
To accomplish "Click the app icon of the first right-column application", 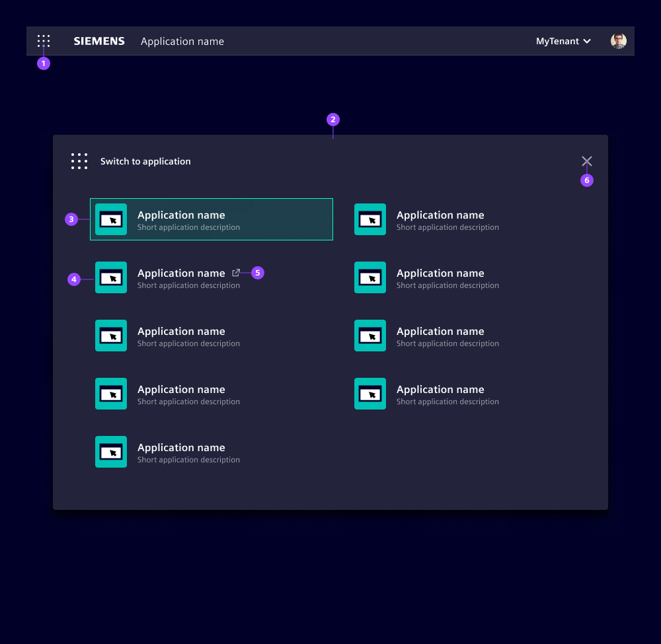I will coord(370,219).
